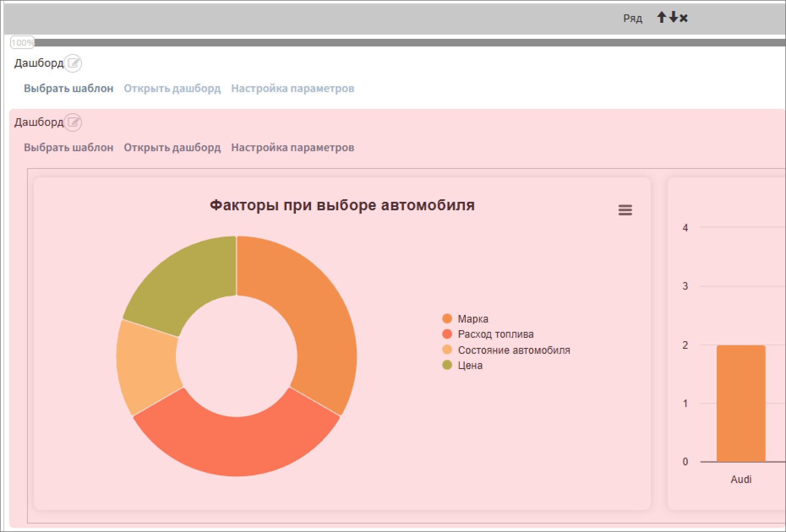Toggle the Марка legend item
This screenshot has width=786, height=532.
[472, 319]
